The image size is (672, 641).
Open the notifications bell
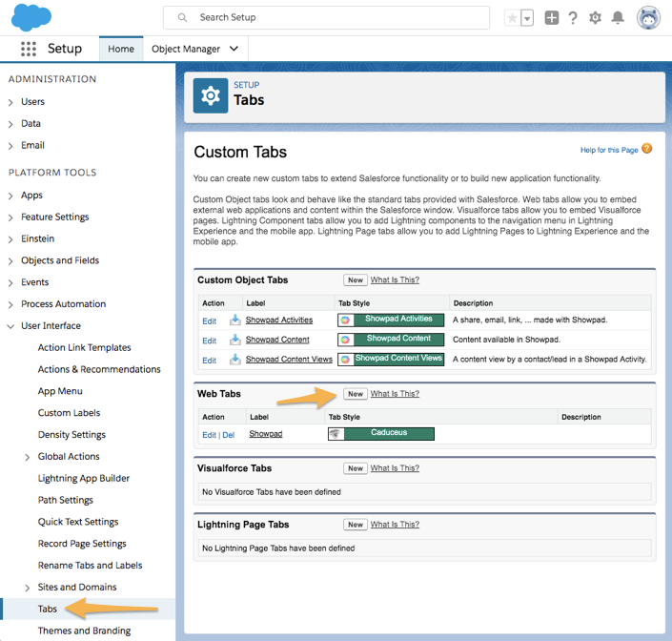(618, 17)
